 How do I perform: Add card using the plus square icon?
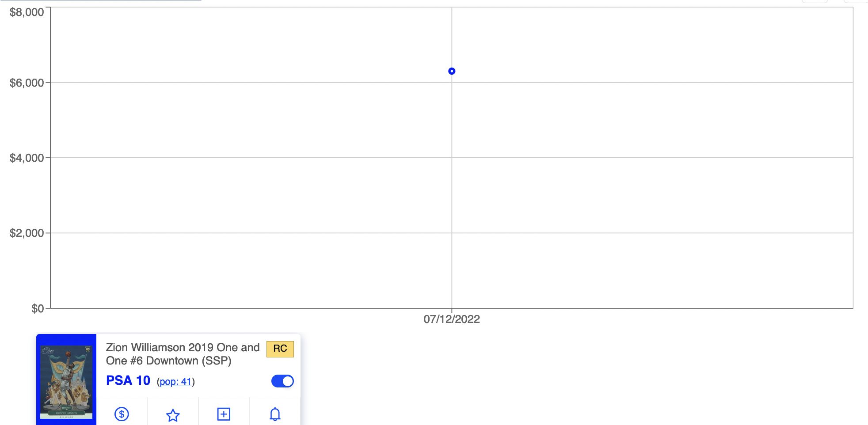pos(224,414)
